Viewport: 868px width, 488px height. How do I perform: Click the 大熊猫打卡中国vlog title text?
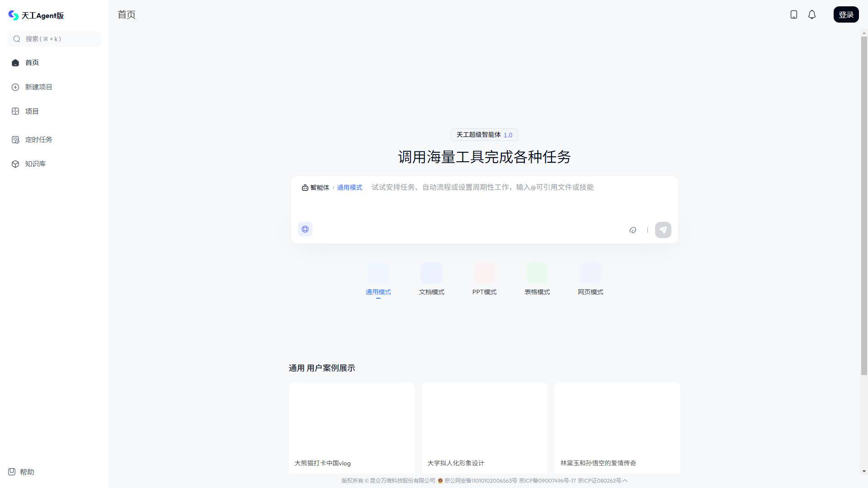click(x=322, y=463)
